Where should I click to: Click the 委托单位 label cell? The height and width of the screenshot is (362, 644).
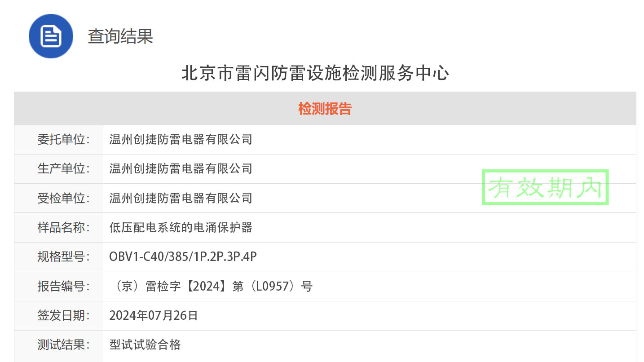(x=63, y=140)
